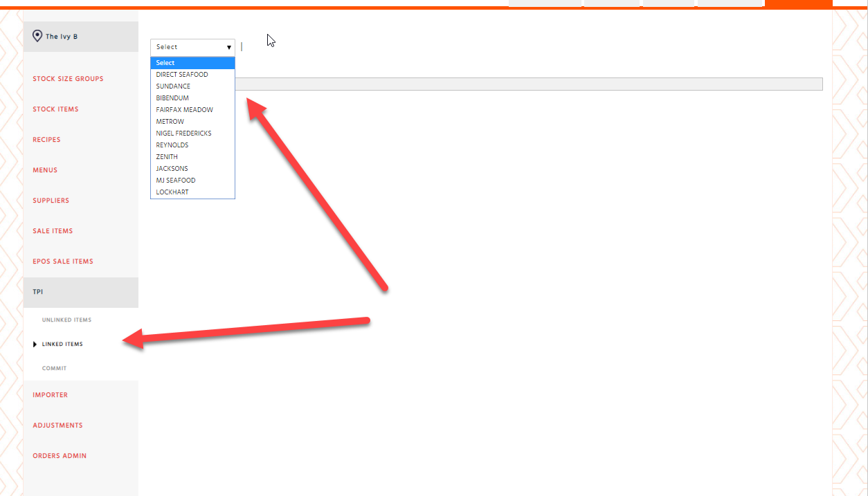Go to Adjustments in the sidebar
Screen dimensions: 868x496
[x=57, y=425]
